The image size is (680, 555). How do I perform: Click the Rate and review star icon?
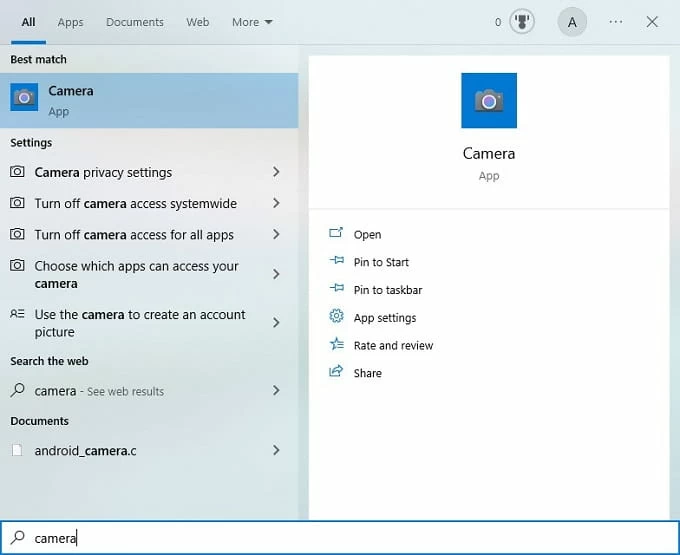coord(336,345)
